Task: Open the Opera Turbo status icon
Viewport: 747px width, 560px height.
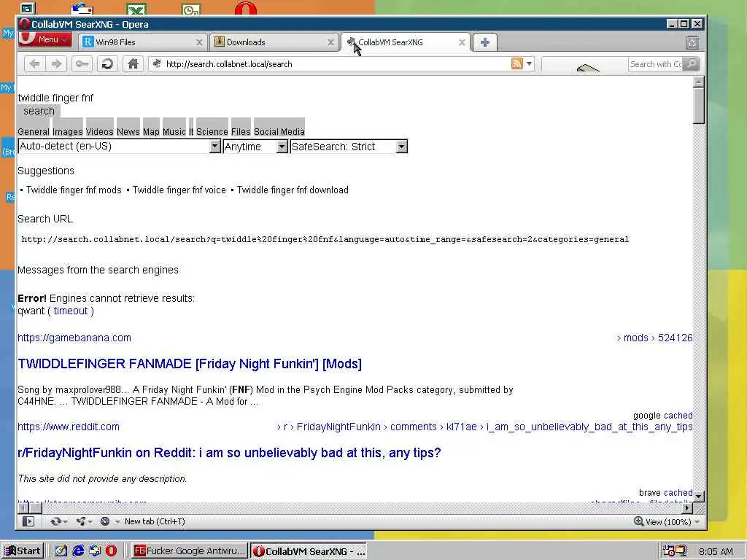Action: click(105, 521)
